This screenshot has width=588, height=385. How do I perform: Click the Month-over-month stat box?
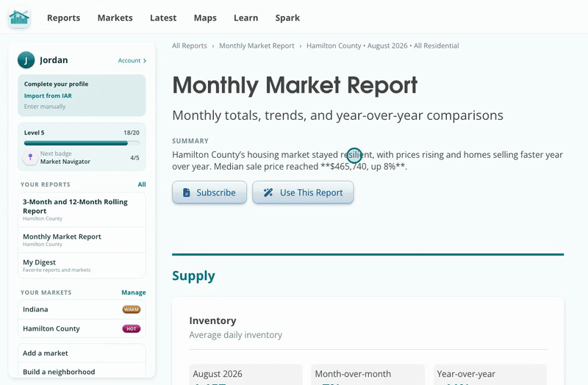click(x=368, y=375)
